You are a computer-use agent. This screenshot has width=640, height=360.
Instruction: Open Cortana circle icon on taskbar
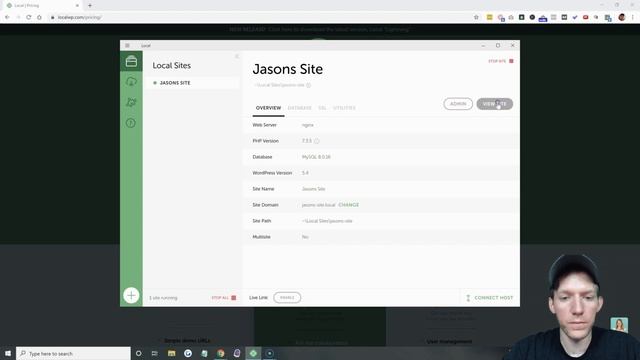point(138,353)
